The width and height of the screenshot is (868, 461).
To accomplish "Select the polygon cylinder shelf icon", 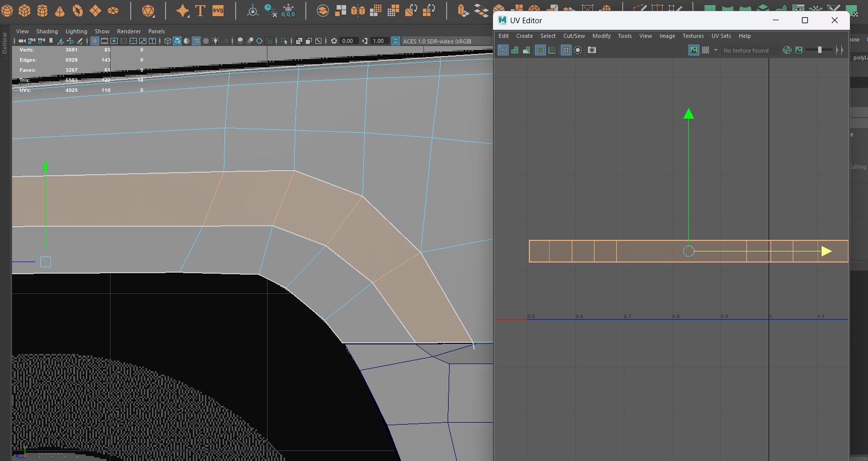I will (x=42, y=11).
